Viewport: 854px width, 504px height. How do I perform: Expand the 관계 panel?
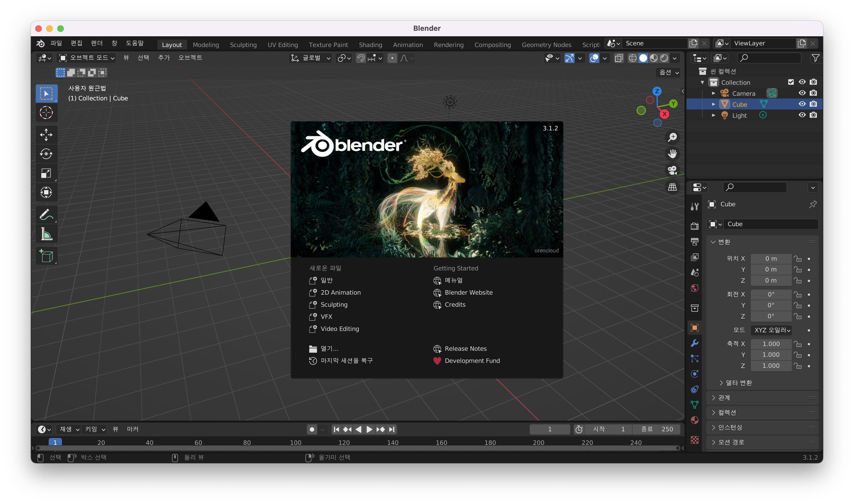(x=762, y=398)
